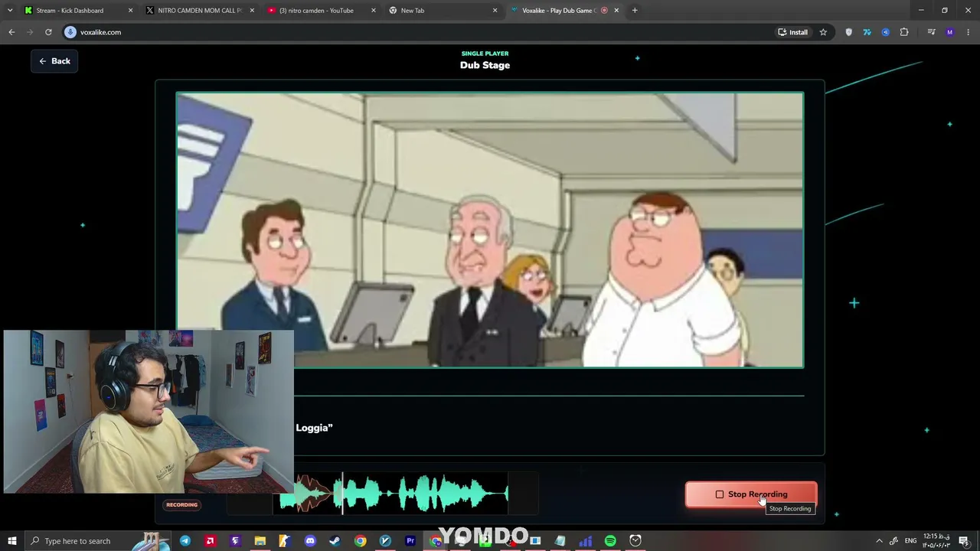This screenshot has height=551, width=980.
Task: Close the Voxalike tab
Action: click(x=616, y=11)
